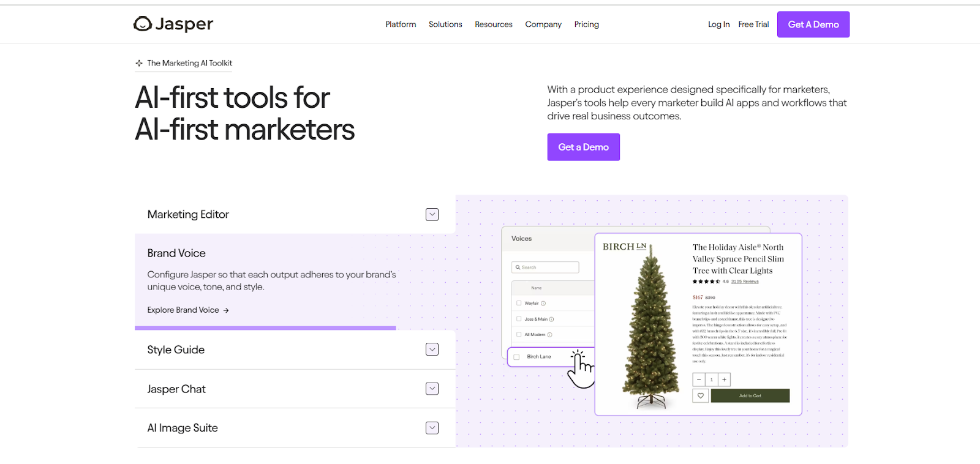
Task: Click the Jasper logo in the header
Action: [173, 24]
